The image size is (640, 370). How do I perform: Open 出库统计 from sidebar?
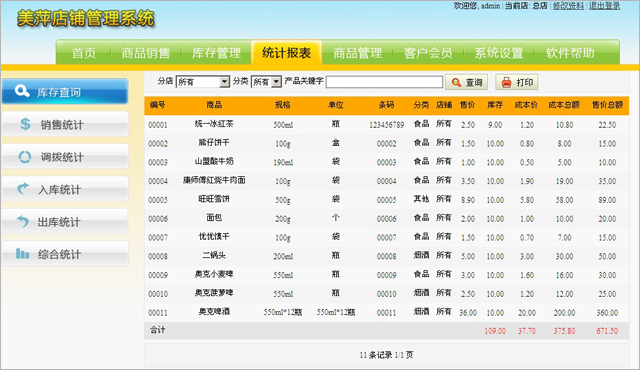click(65, 222)
